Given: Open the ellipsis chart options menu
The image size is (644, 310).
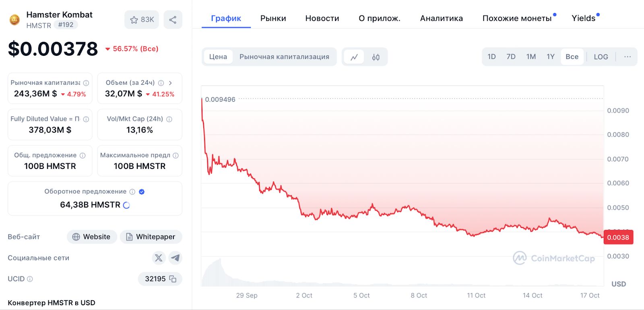Looking at the screenshot, I should (627, 57).
